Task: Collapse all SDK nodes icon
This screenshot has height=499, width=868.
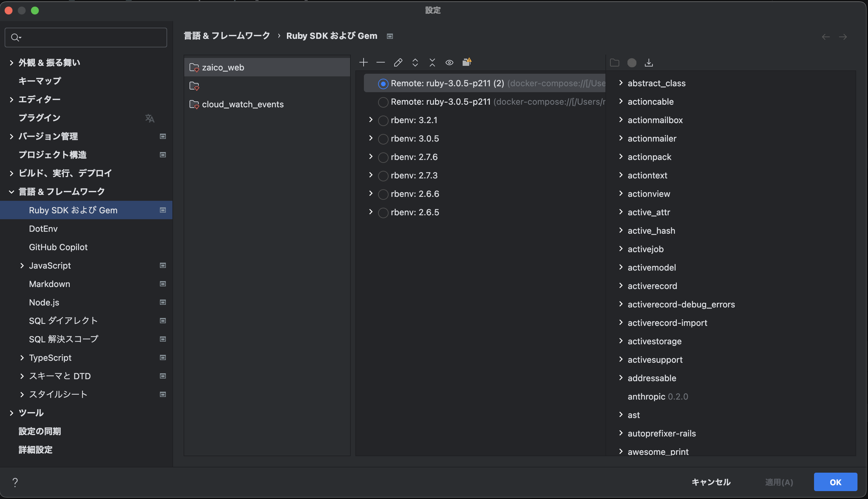Action: [x=432, y=63]
